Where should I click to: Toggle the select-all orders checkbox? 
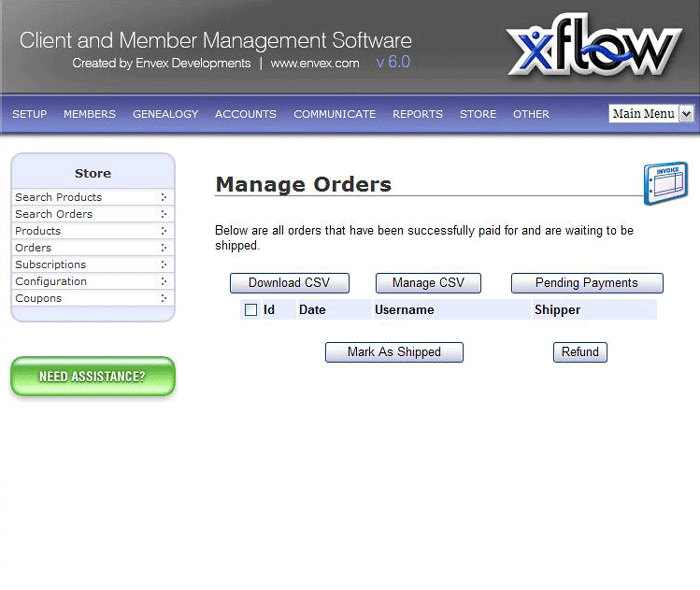pyautogui.click(x=251, y=310)
